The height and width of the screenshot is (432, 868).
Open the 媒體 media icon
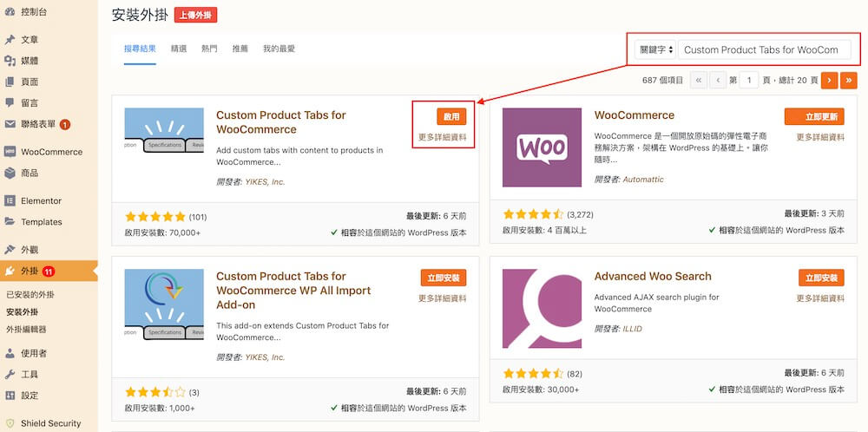click(x=10, y=61)
